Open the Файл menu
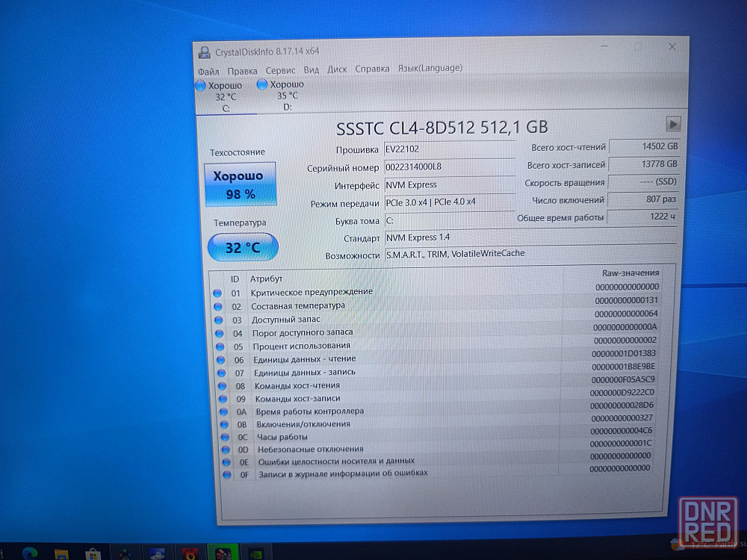This screenshot has height=560, width=747. pyautogui.click(x=208, y=72)
